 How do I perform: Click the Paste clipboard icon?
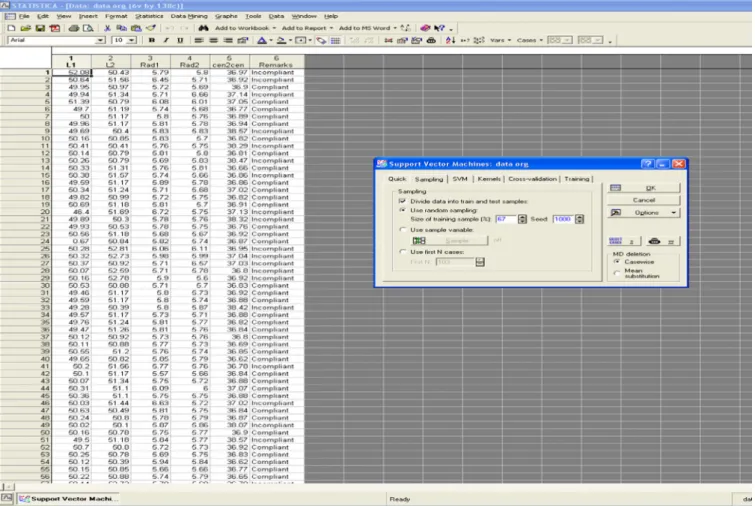[136, 28]
